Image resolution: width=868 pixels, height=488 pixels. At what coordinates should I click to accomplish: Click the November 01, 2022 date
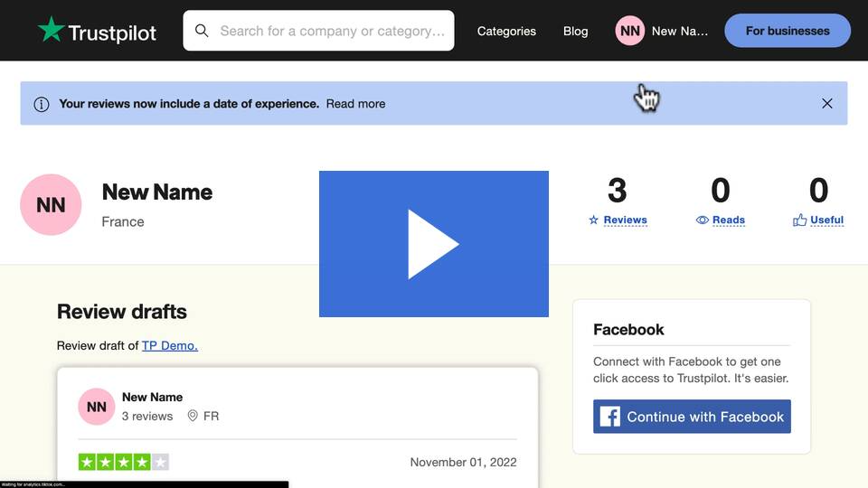click(x=463, y=462)
